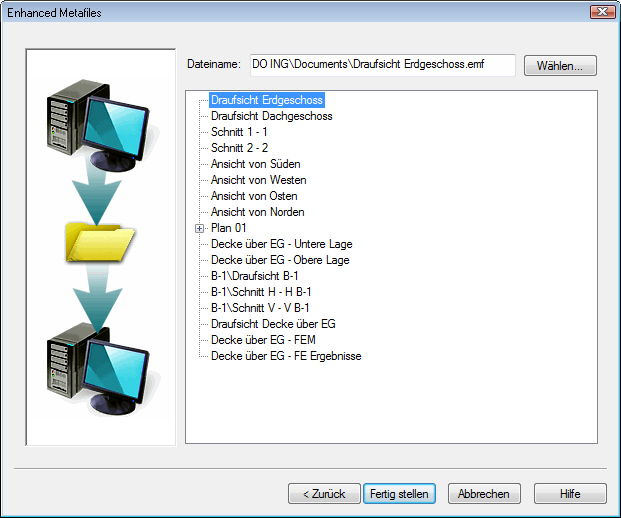This screenshot has width=621, height=518.
Task: Click the Fertig stellen button
Action: tap(399, 493)
